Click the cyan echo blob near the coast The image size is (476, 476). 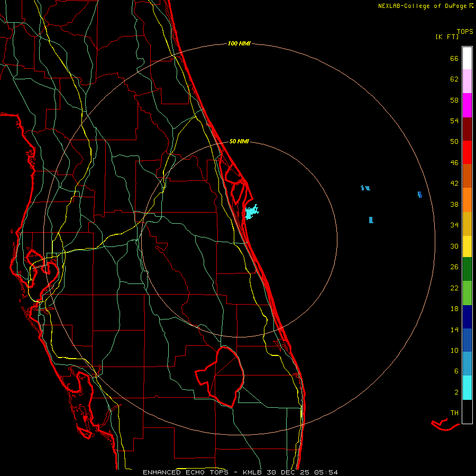click(251, 212)
